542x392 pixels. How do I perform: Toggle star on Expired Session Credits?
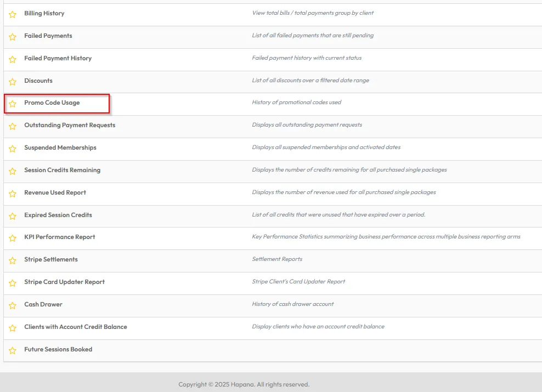(x=13, y=216)
